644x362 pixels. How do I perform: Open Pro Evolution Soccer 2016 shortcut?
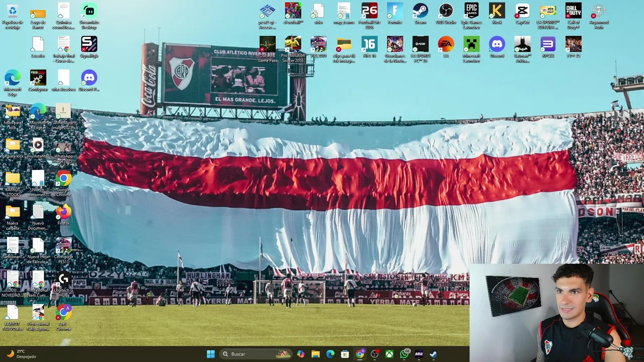pyautogui.click(x=293, y=49)
